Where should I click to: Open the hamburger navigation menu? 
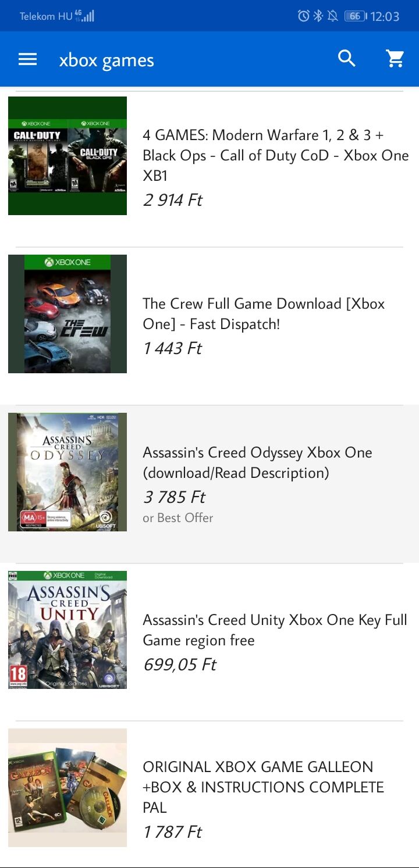point(27,59)
